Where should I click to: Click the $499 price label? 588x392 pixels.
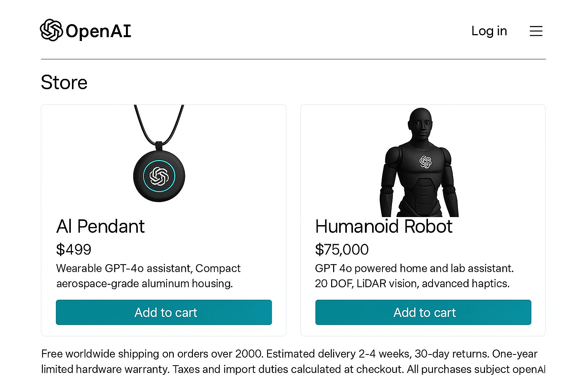pyautogui.click(x=73, y=250)
